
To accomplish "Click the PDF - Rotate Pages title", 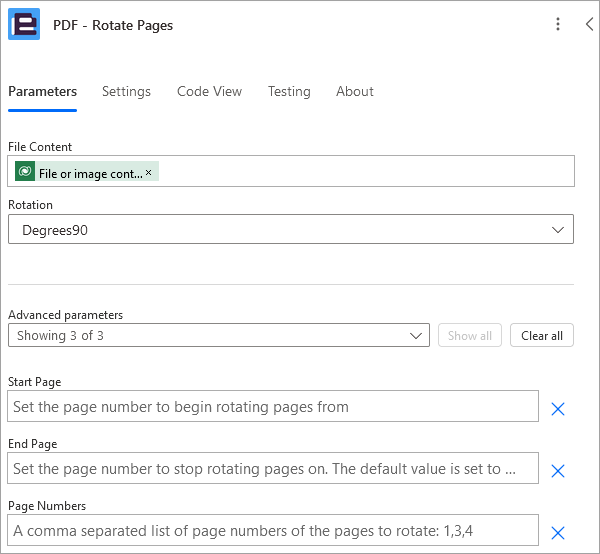I will click(x=113, y=25).
